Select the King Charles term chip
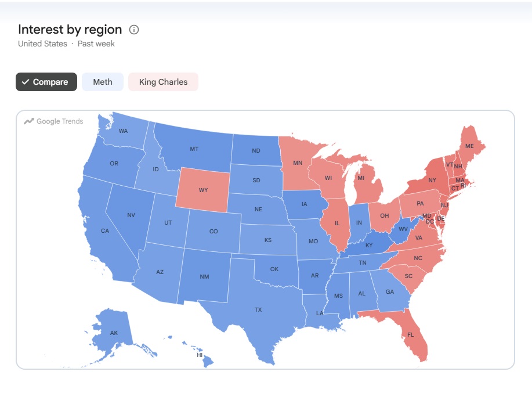532x393 pixels. click(163, 82)
